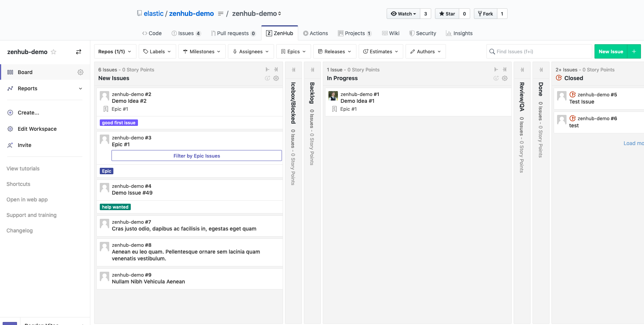Star the repository
This screenshot has height=325, width=644.
447,14
